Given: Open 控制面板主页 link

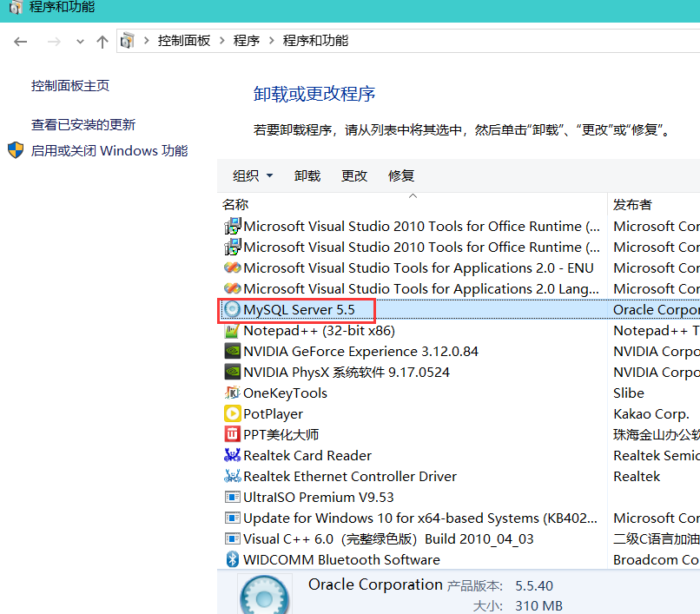Looking at the screenshot, I should pos(70,85).
